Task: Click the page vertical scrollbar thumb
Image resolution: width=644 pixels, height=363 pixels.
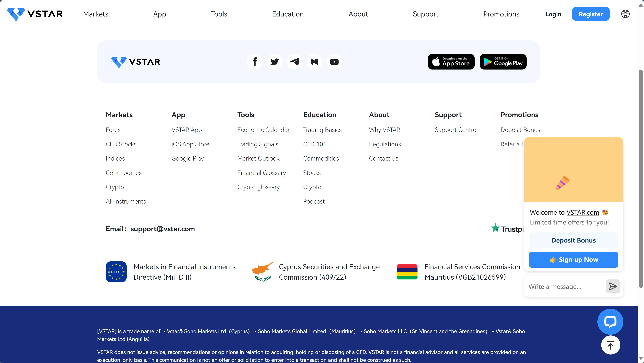Action: [x=641, y=179]
